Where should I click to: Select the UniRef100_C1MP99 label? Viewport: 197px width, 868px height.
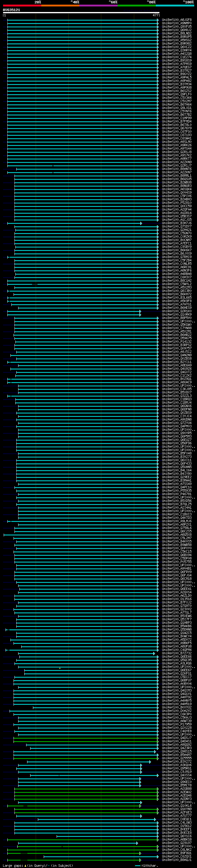tap(177, 118)
